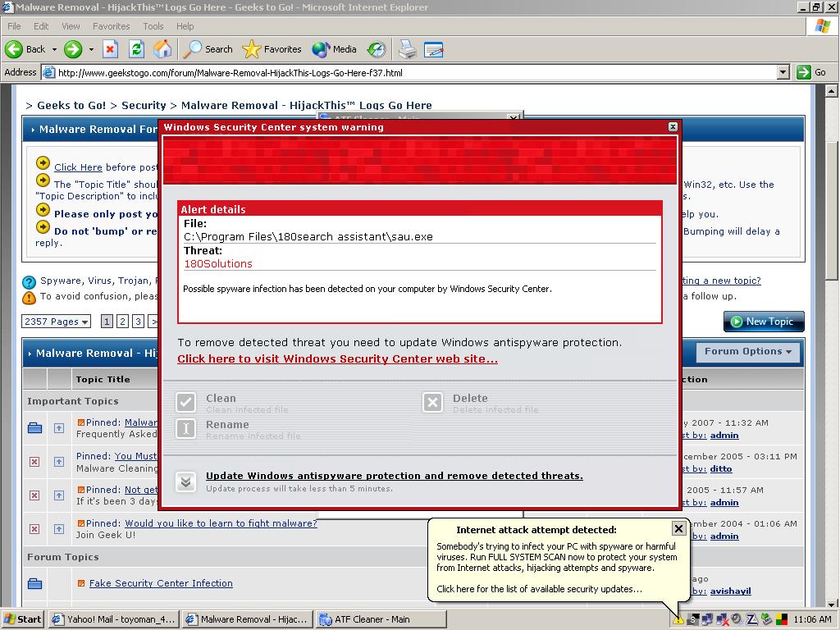Click the Rename icon in alert
This screenshot has height=630, width=840.
[186, 428]
